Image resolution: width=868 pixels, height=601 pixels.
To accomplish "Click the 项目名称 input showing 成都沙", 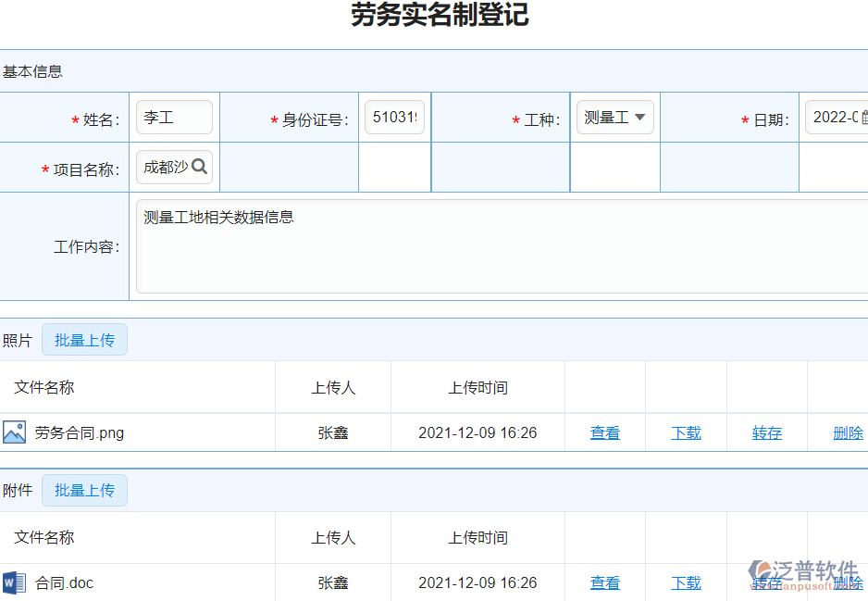I will [167, 167].
